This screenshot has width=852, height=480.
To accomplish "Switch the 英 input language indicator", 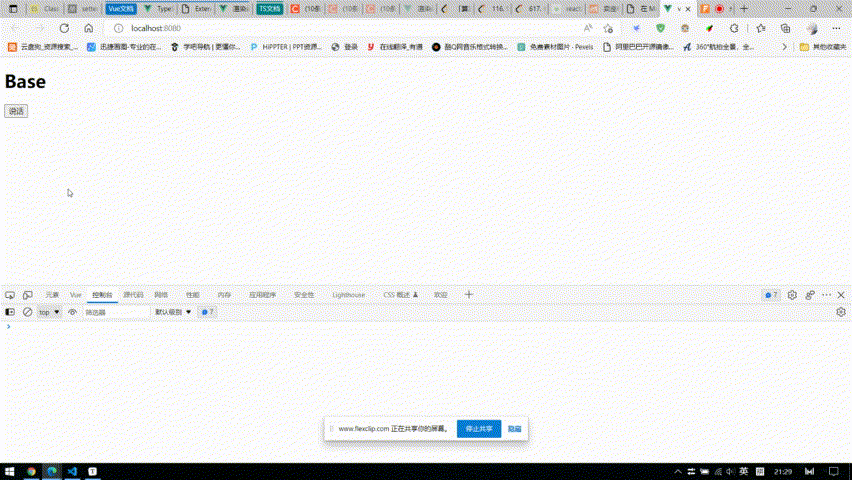I will (744, 471).
